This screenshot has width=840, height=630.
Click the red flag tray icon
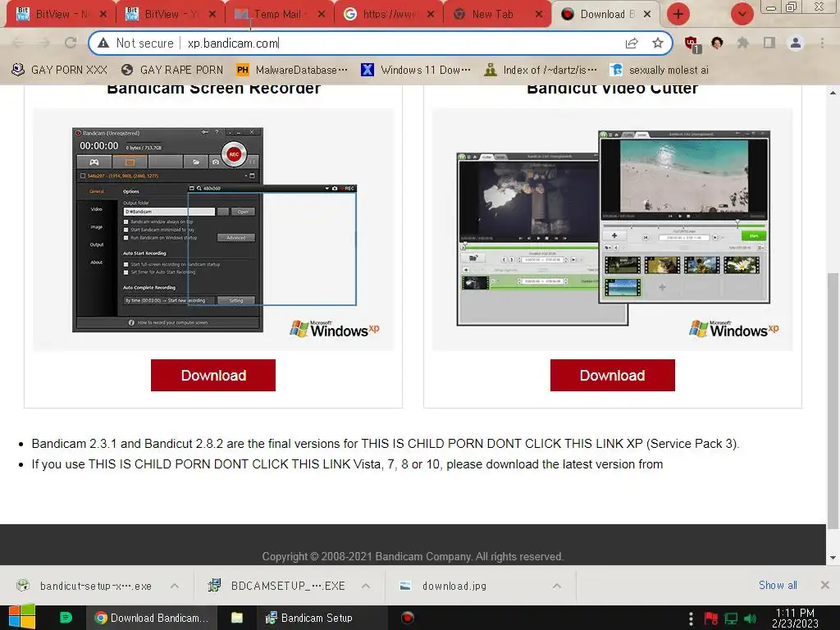pos(711,619)
